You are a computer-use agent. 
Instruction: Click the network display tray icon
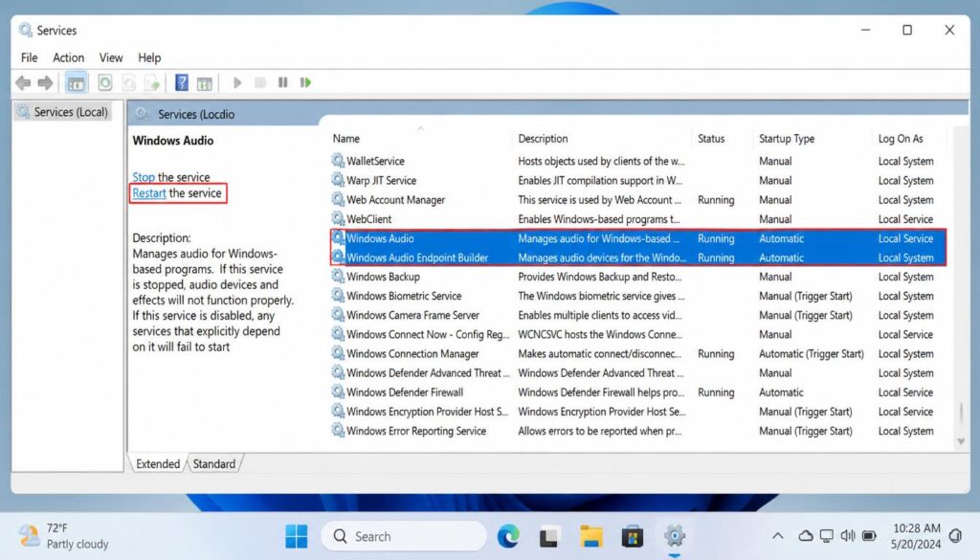click(827, 536)
